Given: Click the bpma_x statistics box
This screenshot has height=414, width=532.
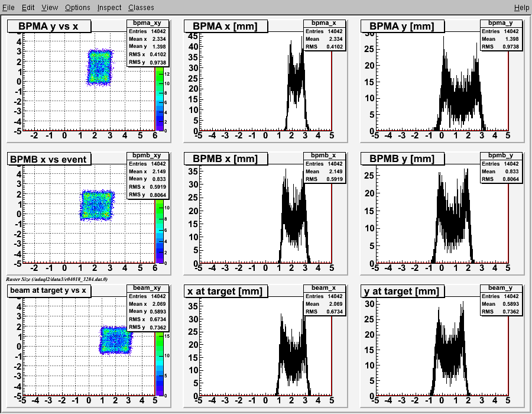Looking at the screenshot, I should [325, 35].
